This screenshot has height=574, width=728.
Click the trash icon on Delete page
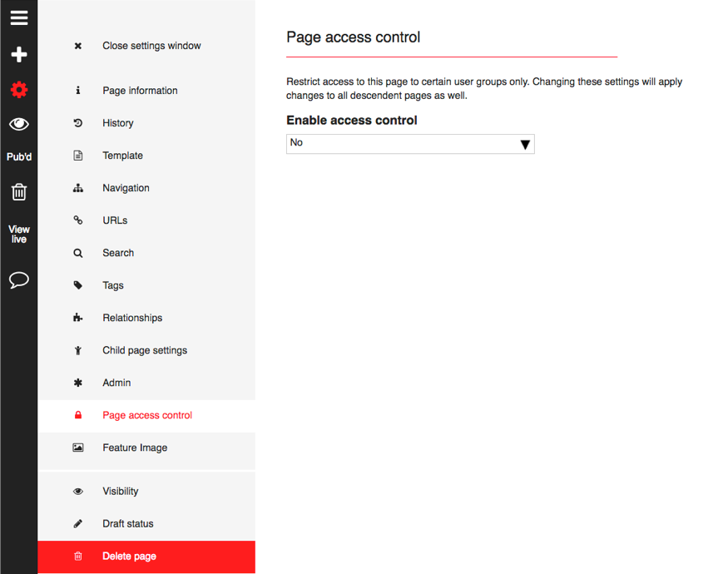click(78, 556)
